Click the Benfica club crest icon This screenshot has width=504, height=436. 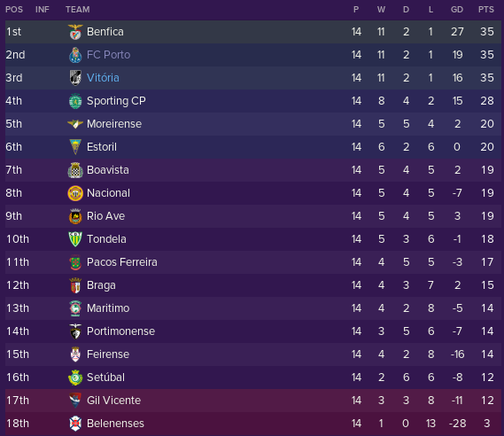tap(75, 32)
